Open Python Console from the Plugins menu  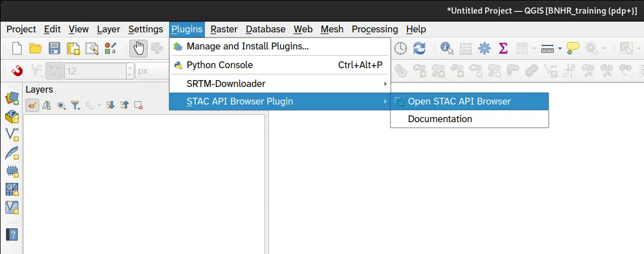point(220,65)
